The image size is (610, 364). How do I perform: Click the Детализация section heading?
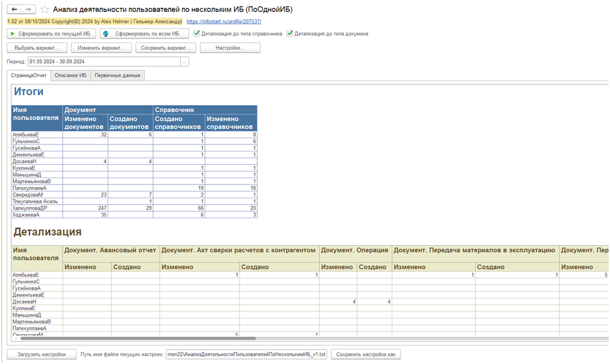[x=48, y=232]
